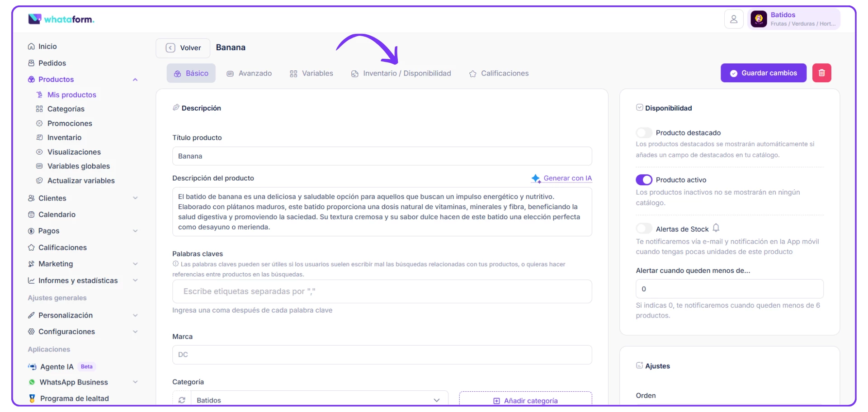This screenshot has height=412, width=868.
Task: Disable the Producto activo toggle
Action: coord(644,180)
